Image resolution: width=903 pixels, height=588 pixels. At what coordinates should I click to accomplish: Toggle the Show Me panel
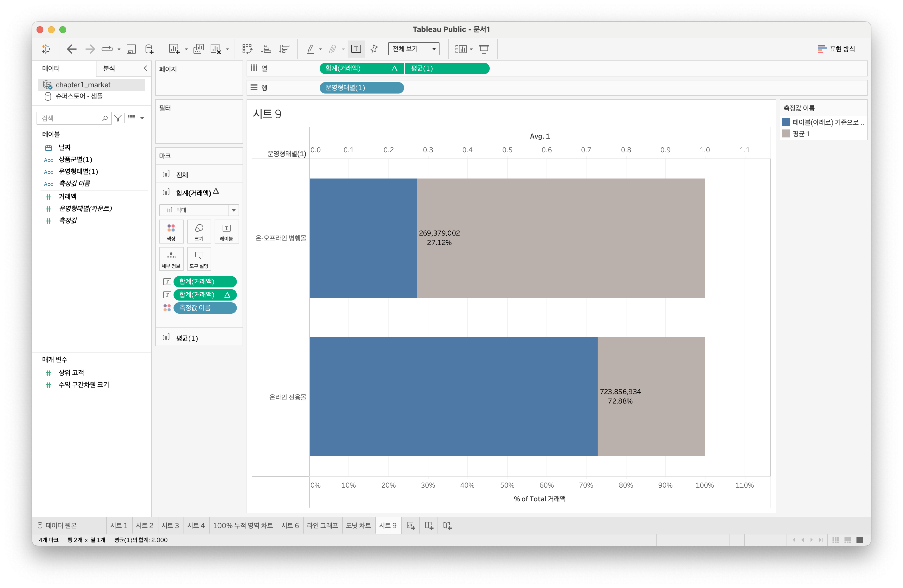tap(836, 49)
